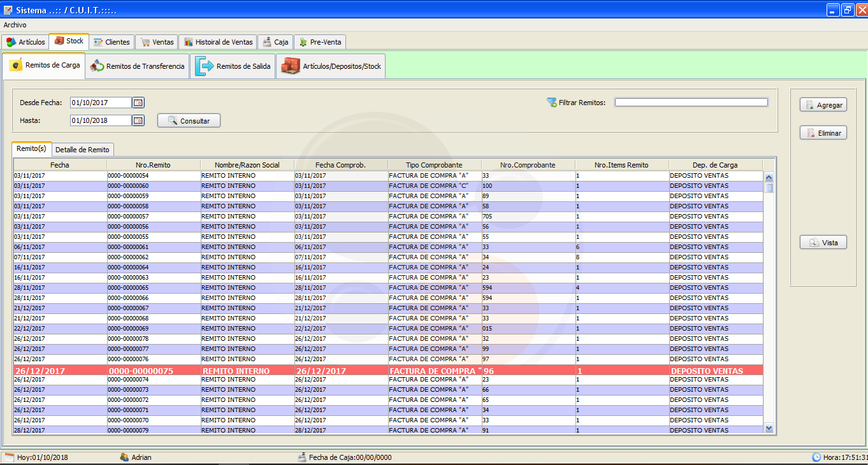Click the Agregar button
This screenshot has width=868, height=465.
click(x=823, y=105)
